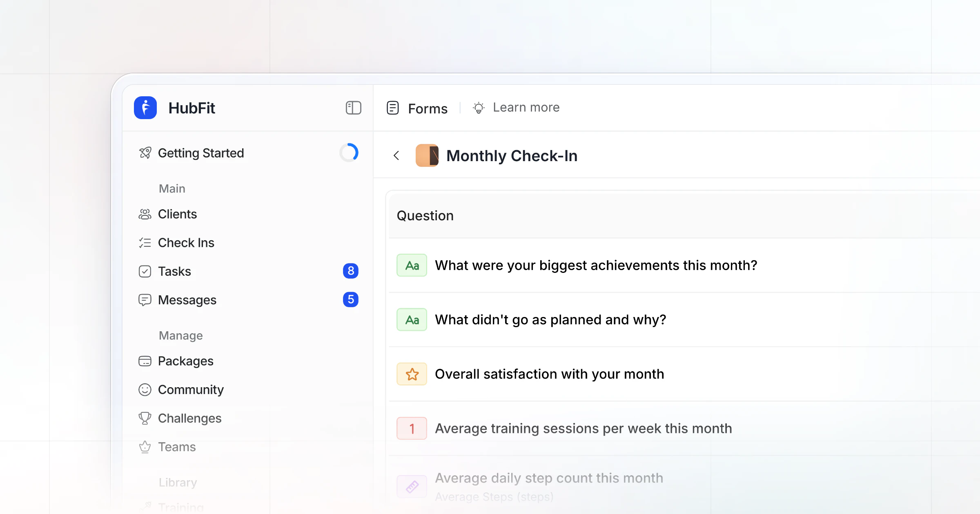Collapse the sidebar with the panel toggle
The height and width of the screenshot is (514, 980).
pyautogui.click(x=353, y=108)
